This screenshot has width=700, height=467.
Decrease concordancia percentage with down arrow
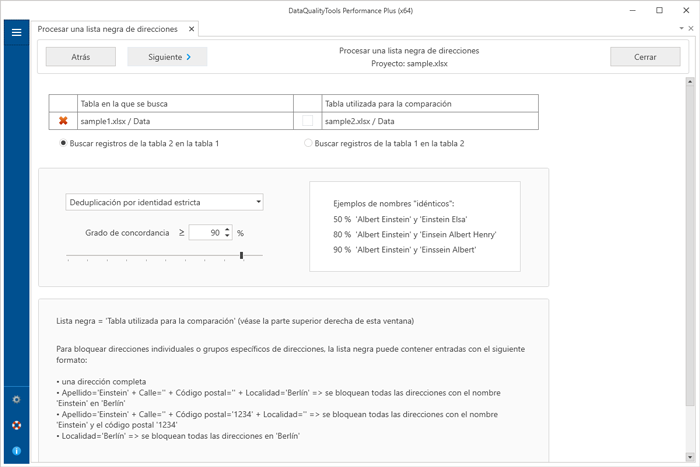point(227,236)
